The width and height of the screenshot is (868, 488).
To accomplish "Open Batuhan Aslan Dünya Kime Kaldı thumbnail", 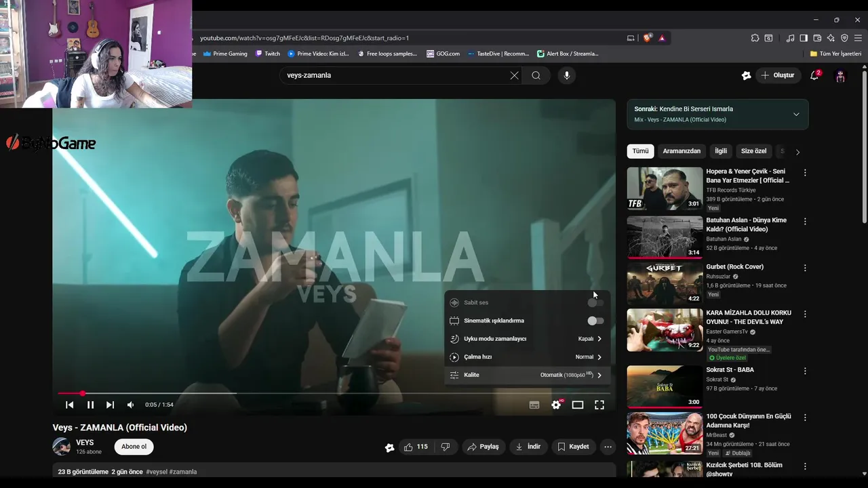I will click(x=665, y=237).
